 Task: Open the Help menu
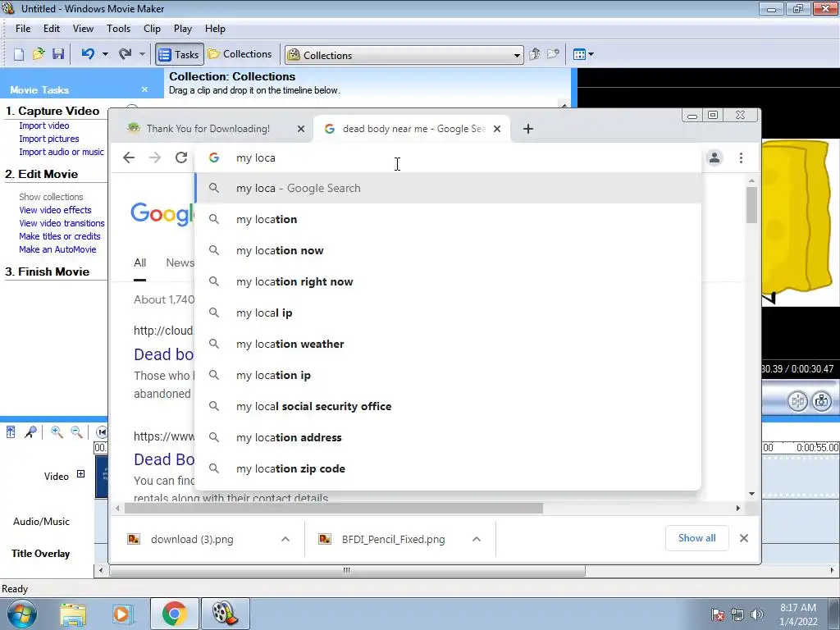pos(215,29)
